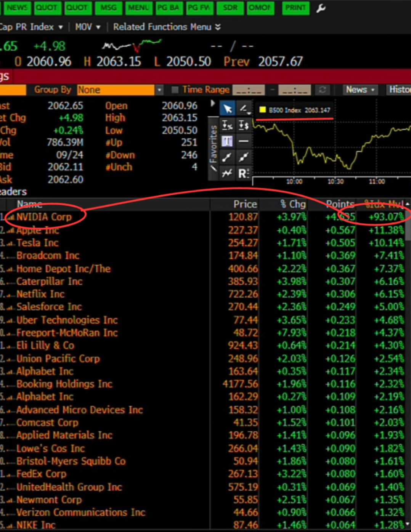Expand the chart toolbar triangle arrow
411x532 pixels.
(213, 103)
